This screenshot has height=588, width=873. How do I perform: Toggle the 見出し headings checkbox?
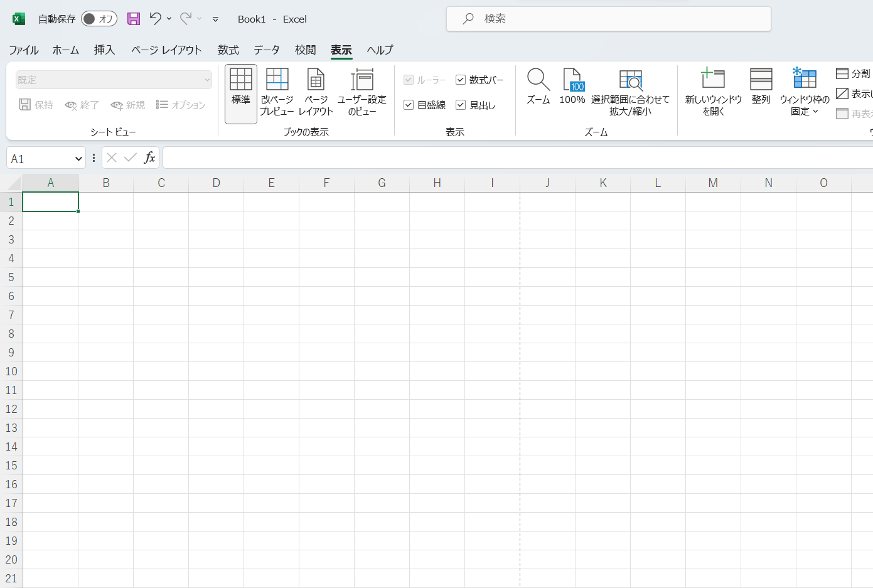(461, 105)
